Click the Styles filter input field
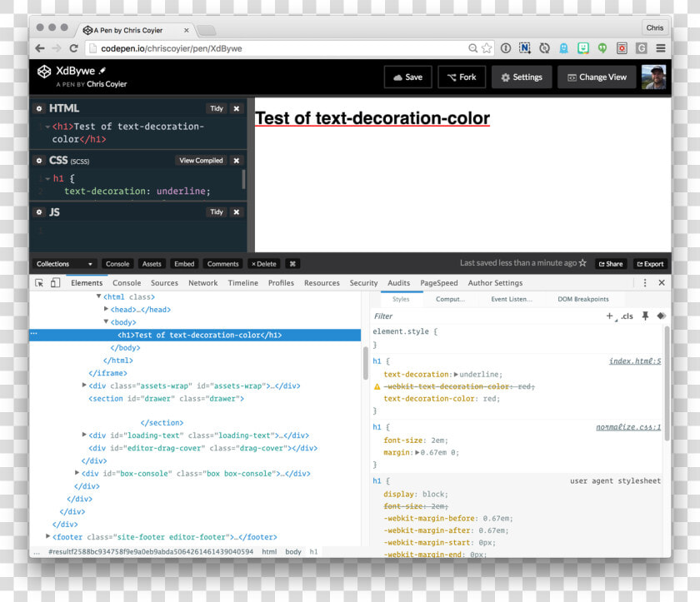The width and height of the screenshot is (700, 602). coord(486,316)
